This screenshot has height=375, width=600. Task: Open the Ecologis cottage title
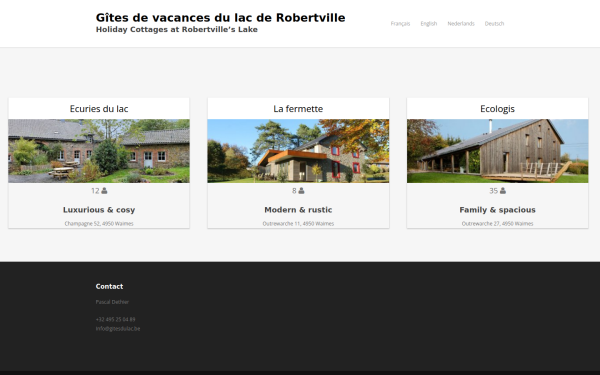point(497,109)
